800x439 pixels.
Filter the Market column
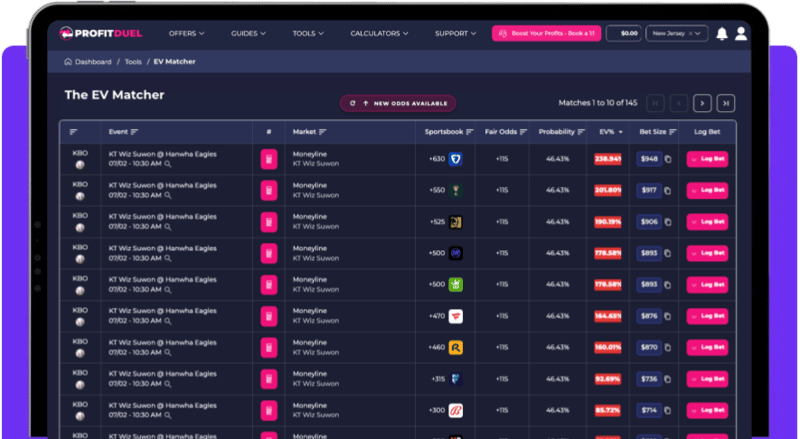tap(322, 132)
